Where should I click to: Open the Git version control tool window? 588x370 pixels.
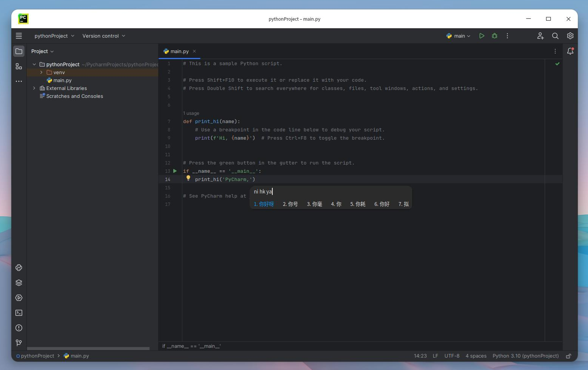click(x=19, y=343)
